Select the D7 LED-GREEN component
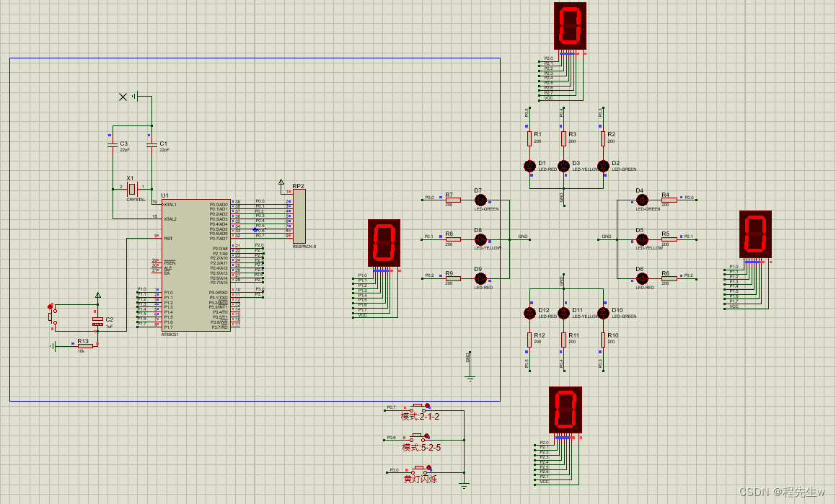Viewport: 836px width, 504px height. 480,200
